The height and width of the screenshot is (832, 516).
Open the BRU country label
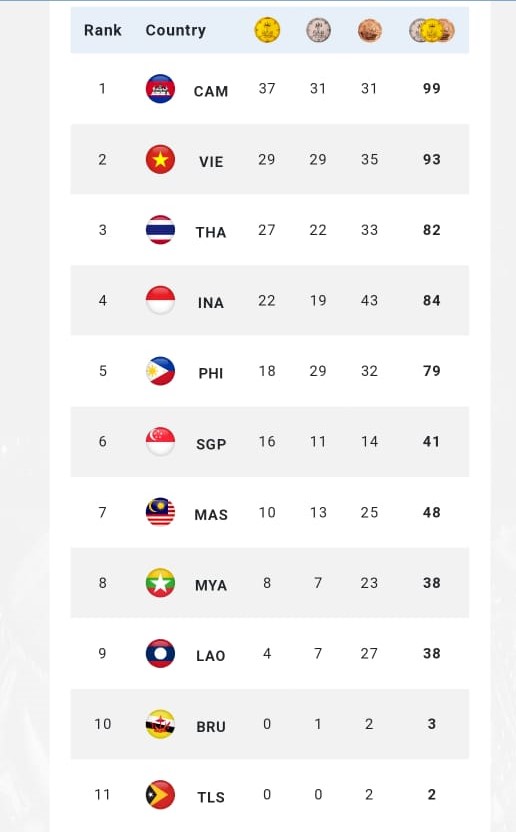(x=211, y=726)
